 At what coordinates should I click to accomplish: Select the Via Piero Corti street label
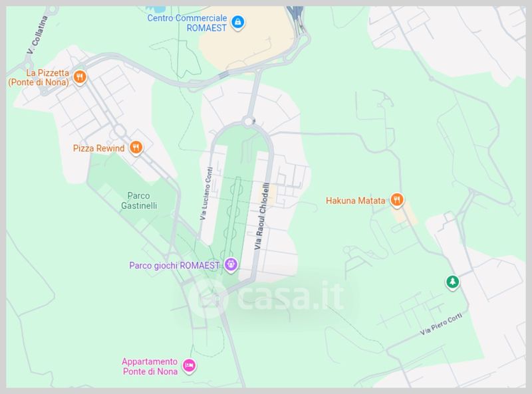[441, 324]
